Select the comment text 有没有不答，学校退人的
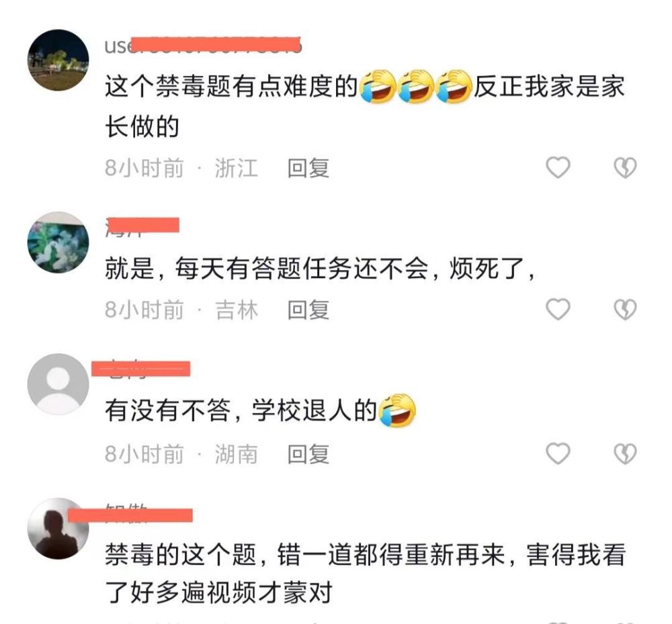The height and width of the screenshot is (624, 672). [x=241, y=410]
